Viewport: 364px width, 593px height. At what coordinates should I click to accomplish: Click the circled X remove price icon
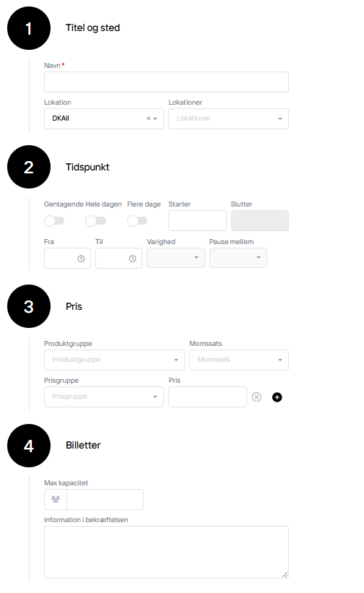pyautogui.click(x=256, y=397)
